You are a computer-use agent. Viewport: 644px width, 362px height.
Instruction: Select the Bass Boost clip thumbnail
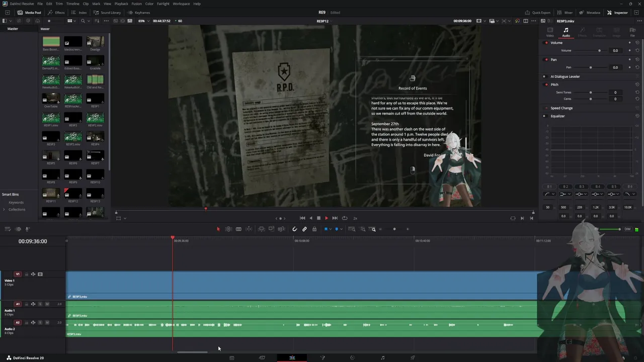pos(51,42)
